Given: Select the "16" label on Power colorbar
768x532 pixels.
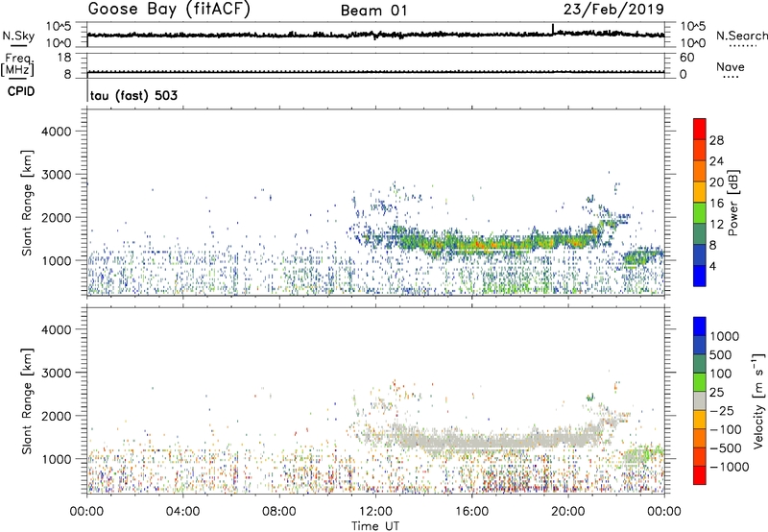Looking at the screenshot, I should pos(716,204).
